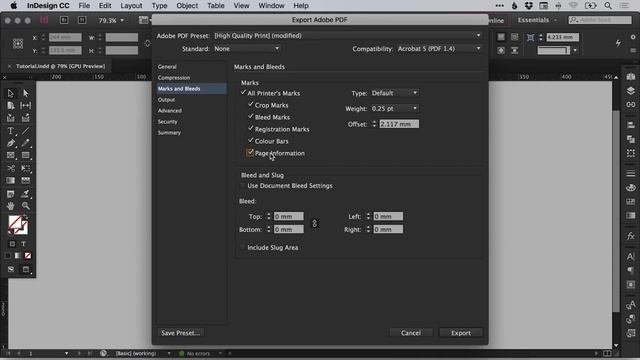Open the zoom level 79.3% dropdown
The width and height of the screenshot is (640, 360).
122,20
